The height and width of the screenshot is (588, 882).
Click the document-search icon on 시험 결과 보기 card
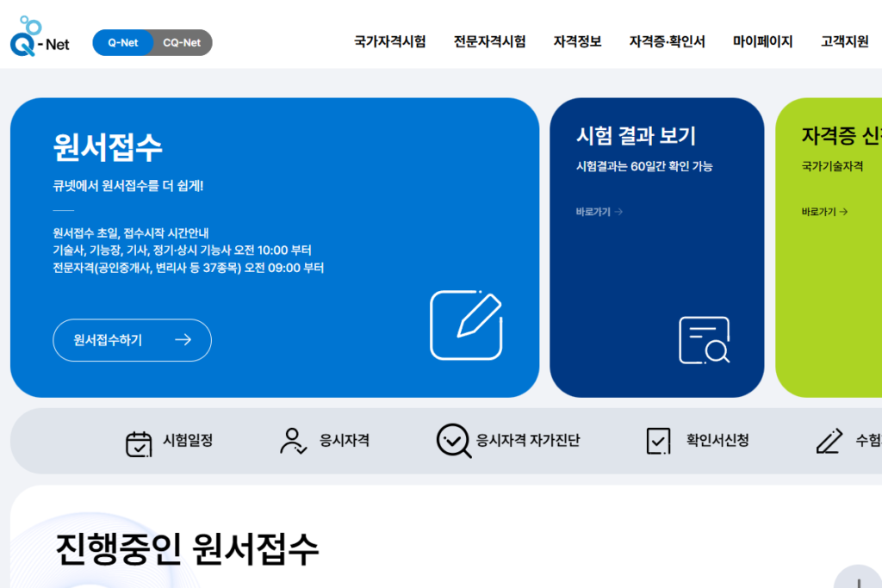click(703, 339)
